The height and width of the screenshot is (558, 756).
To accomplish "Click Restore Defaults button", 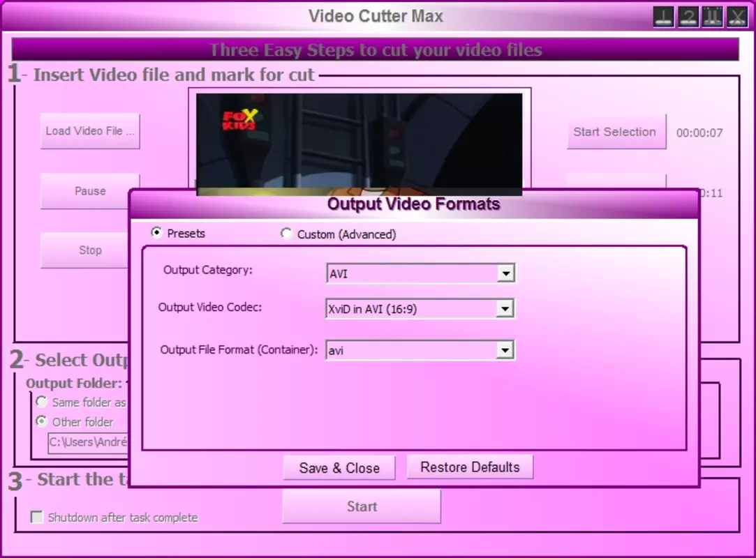I will pyautogui.click(x=470, y=467).
